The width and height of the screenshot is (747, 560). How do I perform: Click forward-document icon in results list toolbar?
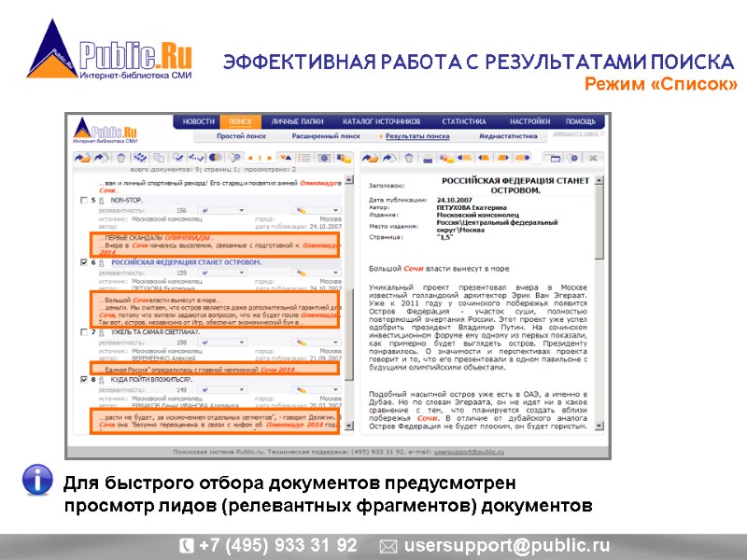tap(101, 158)
